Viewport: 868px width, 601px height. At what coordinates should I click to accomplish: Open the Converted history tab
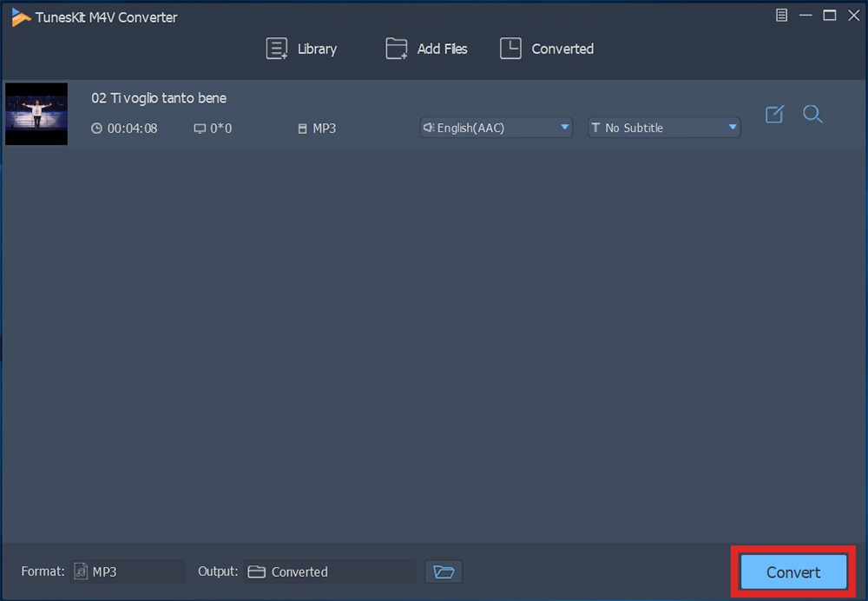[547, 49]
